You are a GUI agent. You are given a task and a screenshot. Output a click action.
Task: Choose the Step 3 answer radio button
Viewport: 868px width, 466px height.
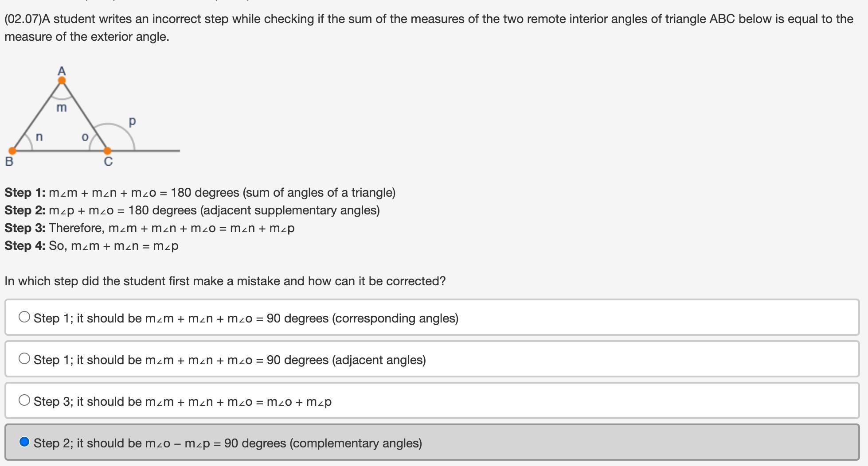click(24, 400)
